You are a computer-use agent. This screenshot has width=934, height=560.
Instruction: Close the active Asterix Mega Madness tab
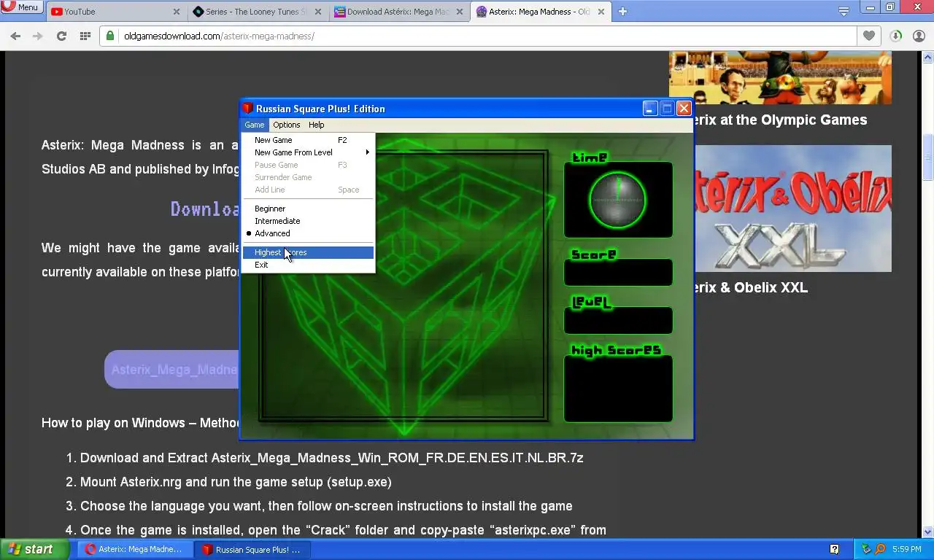click(x=601, y=12)
